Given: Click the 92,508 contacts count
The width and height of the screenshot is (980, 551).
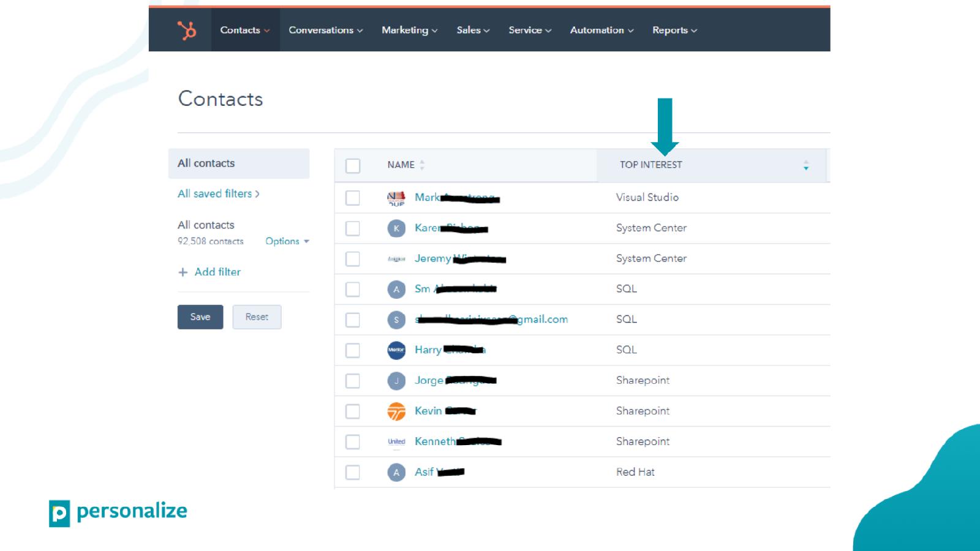Looking at the screenshot, I should [x=211, y=242].
